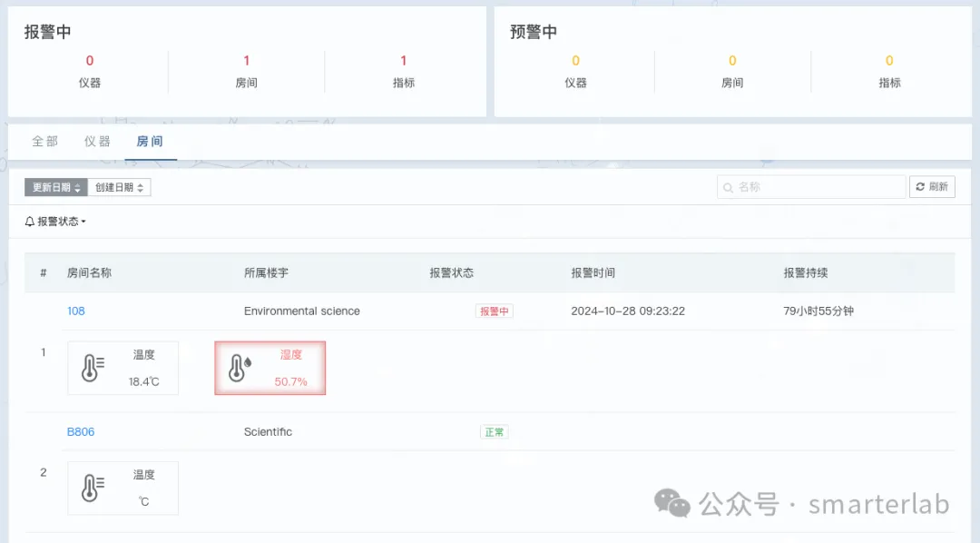
Task: Click the 预警中 房间 count of 0
Action: click(x=732, y=61)
